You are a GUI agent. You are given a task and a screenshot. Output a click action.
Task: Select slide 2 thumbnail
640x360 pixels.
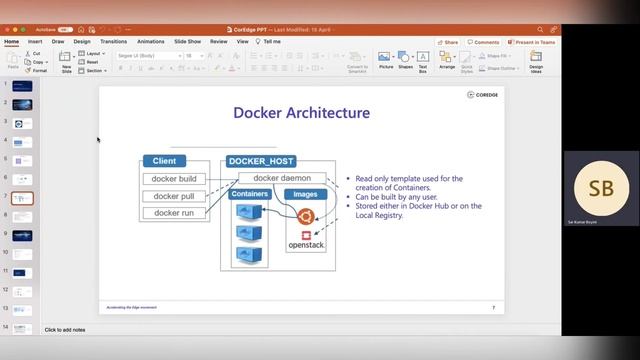click(x=22, y=105)
